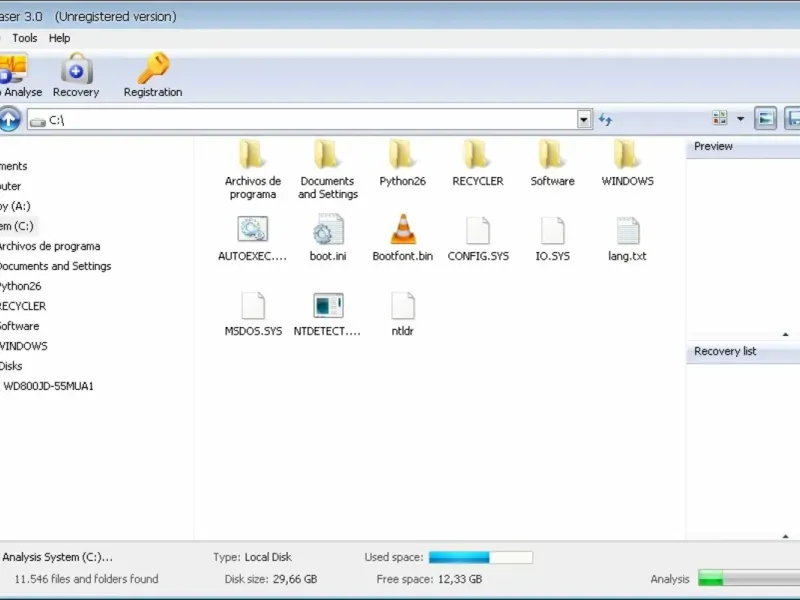This screenshot has width=800, height=600.
Task: Select RECYCLER in the folder tree
Action: coord(23,306)
